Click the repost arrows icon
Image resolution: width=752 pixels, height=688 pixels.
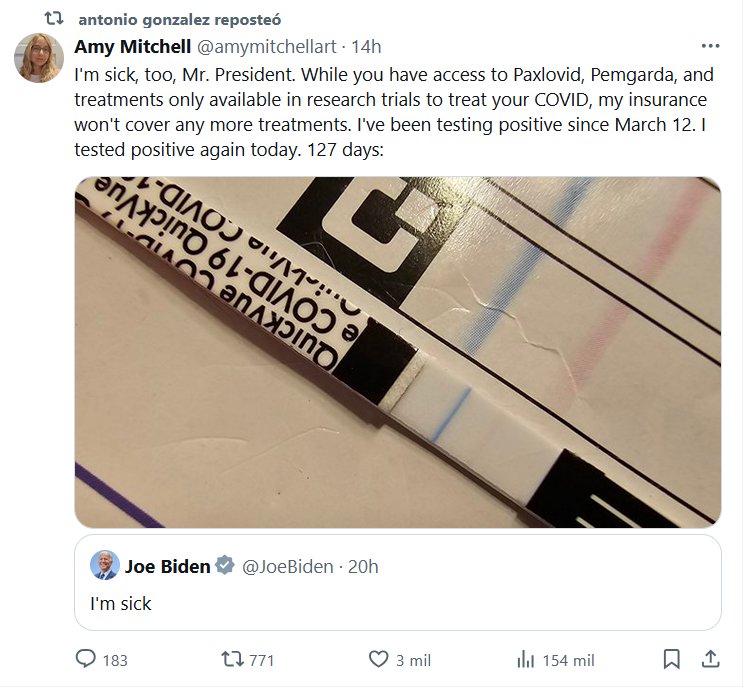(231, 660)
